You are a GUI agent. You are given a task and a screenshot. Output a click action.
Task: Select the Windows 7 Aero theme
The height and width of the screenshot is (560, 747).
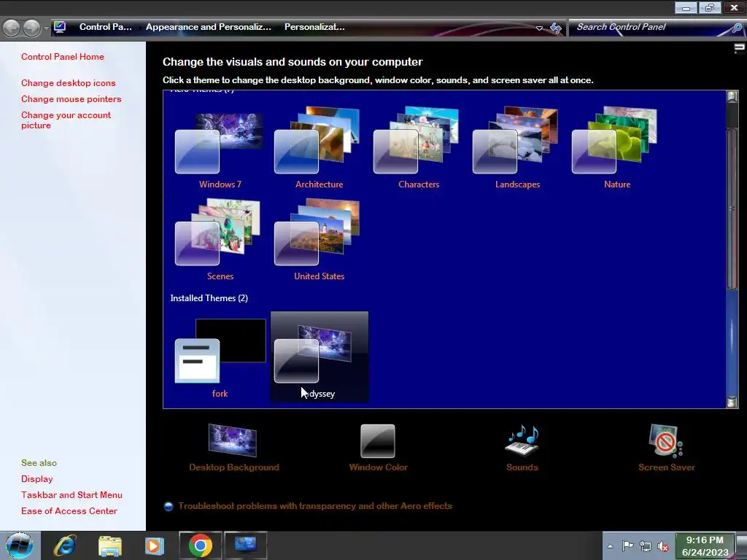220,147
